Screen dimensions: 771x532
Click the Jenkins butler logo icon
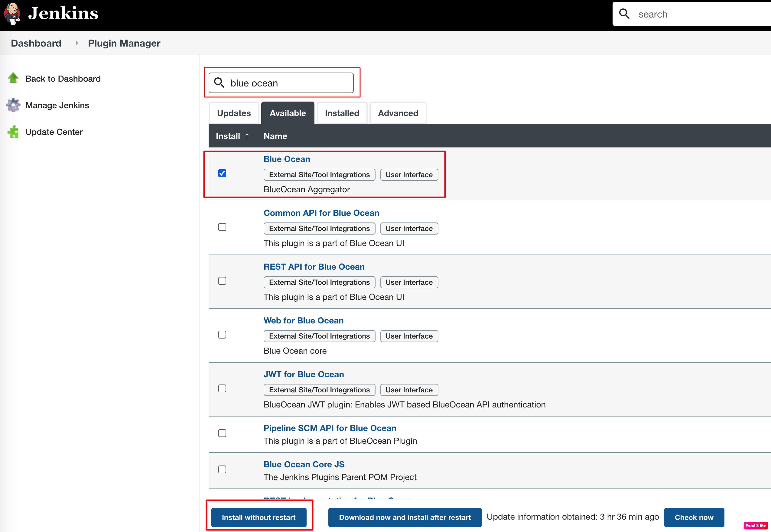click(x=12, y=14)
